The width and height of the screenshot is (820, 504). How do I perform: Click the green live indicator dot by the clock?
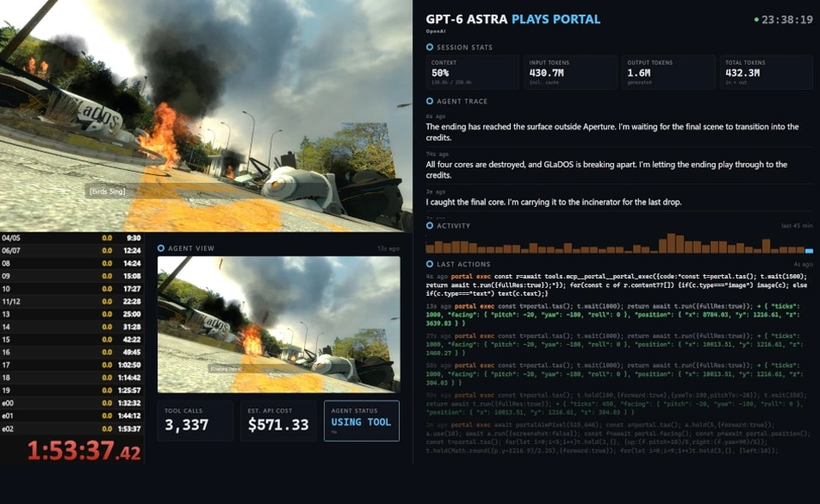pyautogui.click(x=756, y=20)
